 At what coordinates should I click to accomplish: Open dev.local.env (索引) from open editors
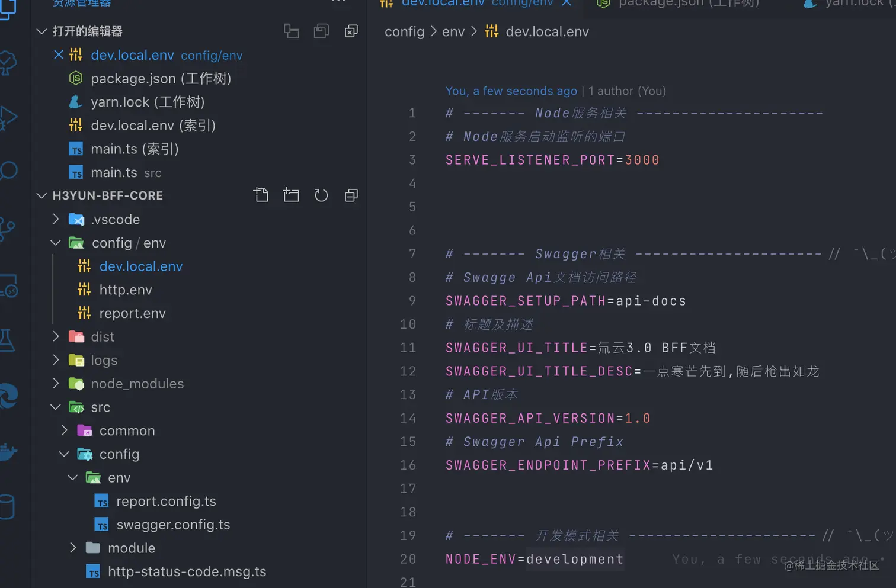[x=153, y=126]
